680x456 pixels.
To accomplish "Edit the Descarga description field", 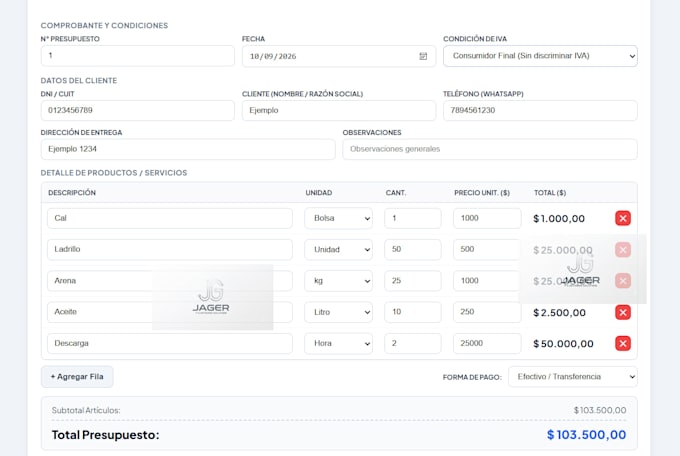I will [x=170, y=343].
